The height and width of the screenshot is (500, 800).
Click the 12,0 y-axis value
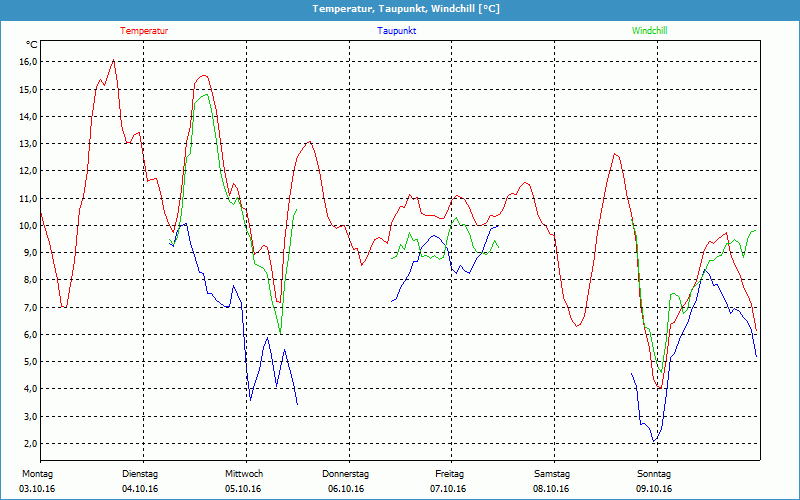29,171
